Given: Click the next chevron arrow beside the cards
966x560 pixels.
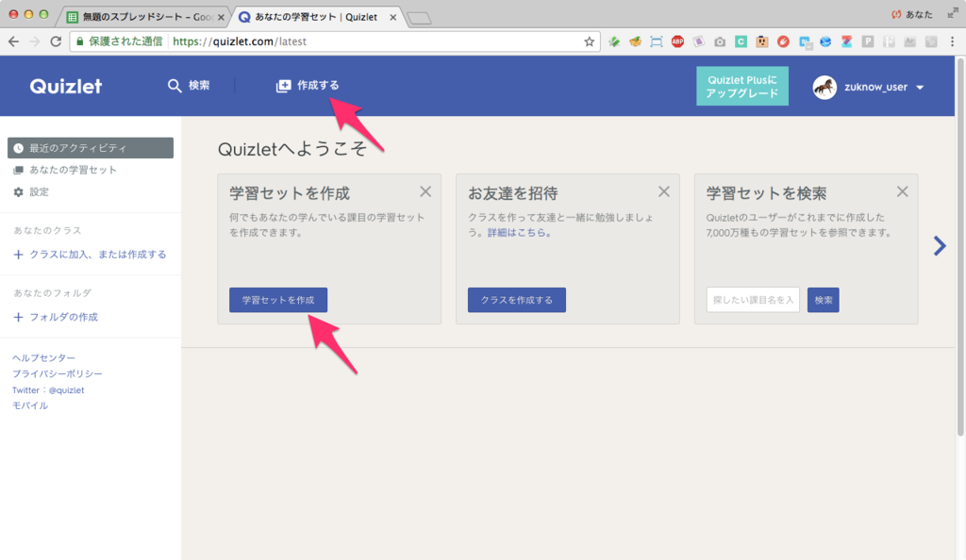Looking at the screenshot, I should click(940, 246).
